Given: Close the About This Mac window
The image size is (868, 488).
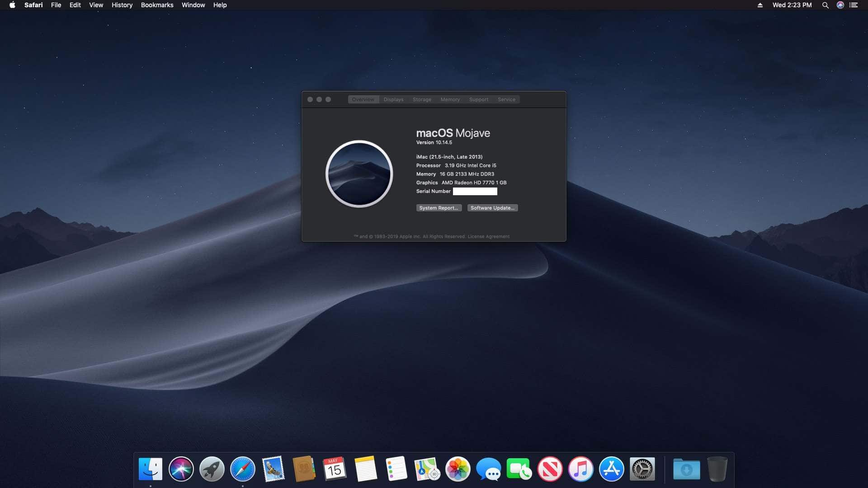Looking at the screenshot, I should coord(310,99).
